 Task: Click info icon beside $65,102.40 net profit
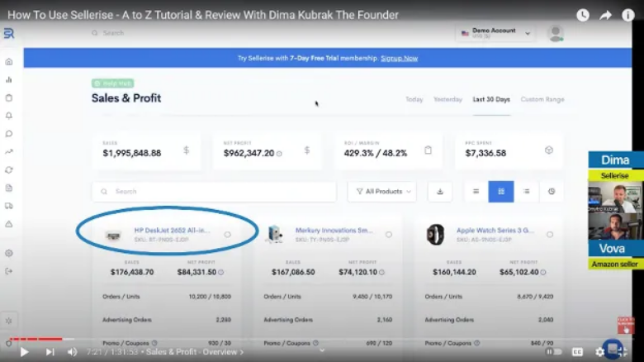pyautogui.click(x=543, y=272)
